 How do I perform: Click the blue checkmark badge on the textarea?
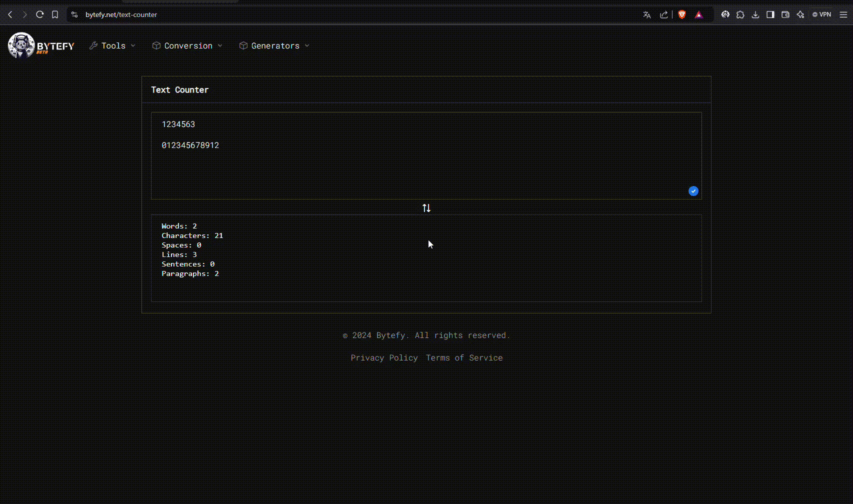click(x=693, y=191)
